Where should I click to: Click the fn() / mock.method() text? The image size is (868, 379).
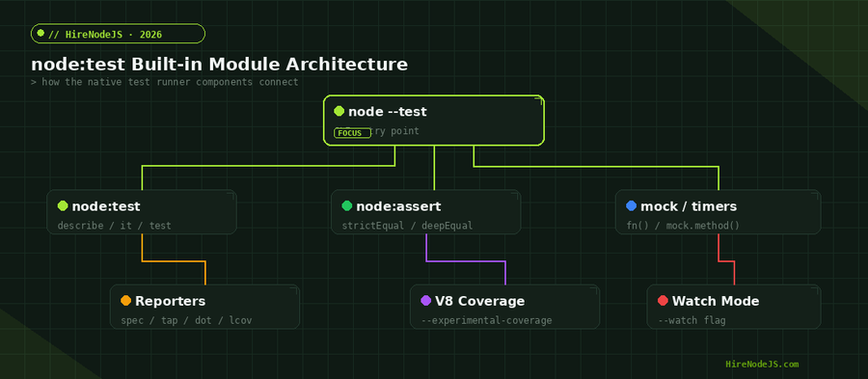click(683, 226)
